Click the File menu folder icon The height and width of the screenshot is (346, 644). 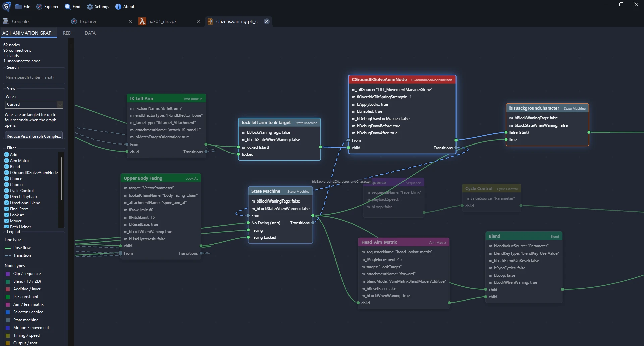(19, 7)
